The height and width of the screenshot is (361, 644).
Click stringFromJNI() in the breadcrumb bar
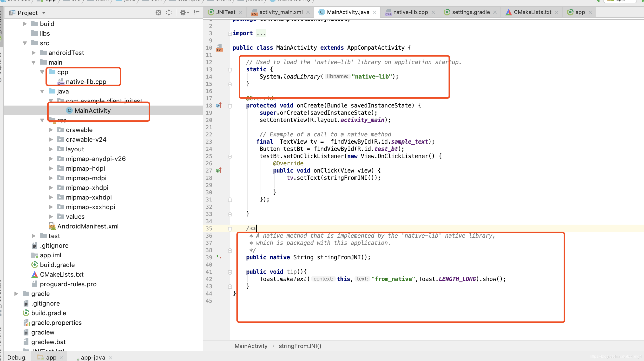point(300,346)
